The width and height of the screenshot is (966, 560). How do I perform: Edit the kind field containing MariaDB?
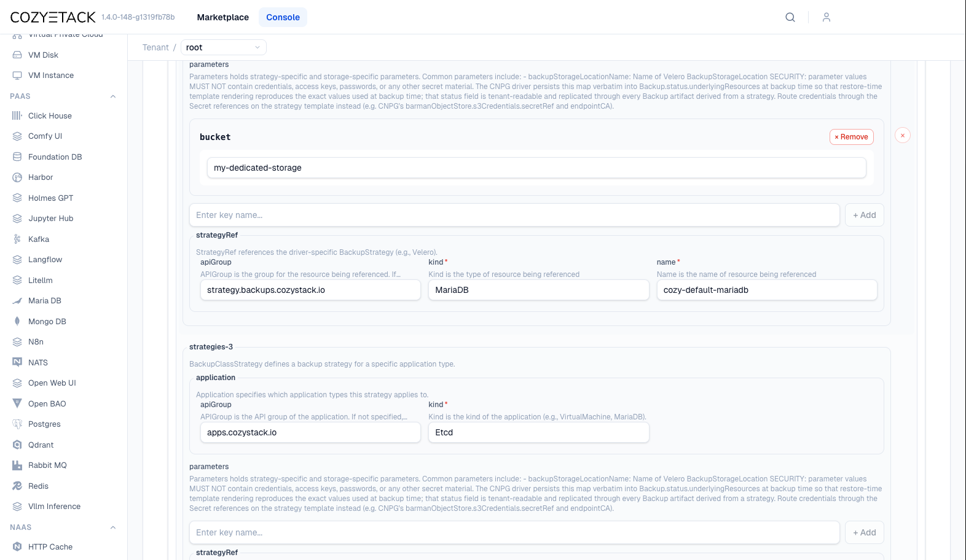[x=539, y=290]
